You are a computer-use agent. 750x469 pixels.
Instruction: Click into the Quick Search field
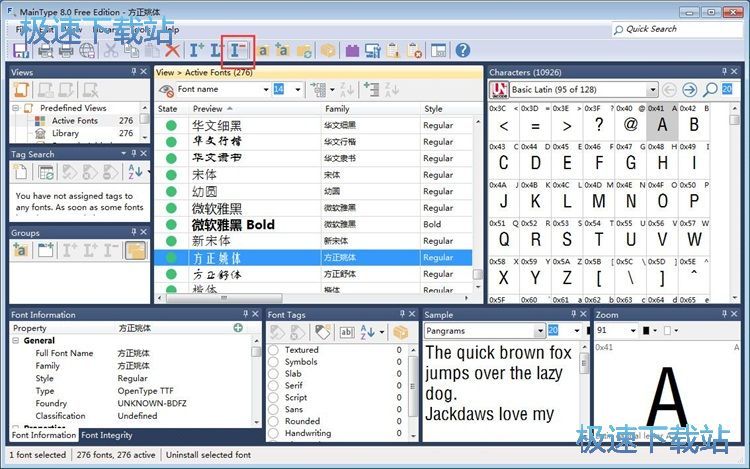click(677, 29)
